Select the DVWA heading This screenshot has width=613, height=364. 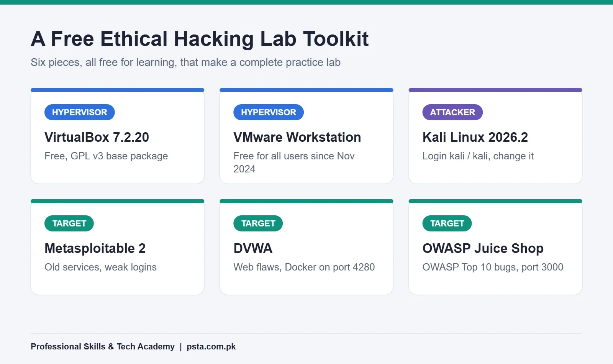(x=253, y=248)
